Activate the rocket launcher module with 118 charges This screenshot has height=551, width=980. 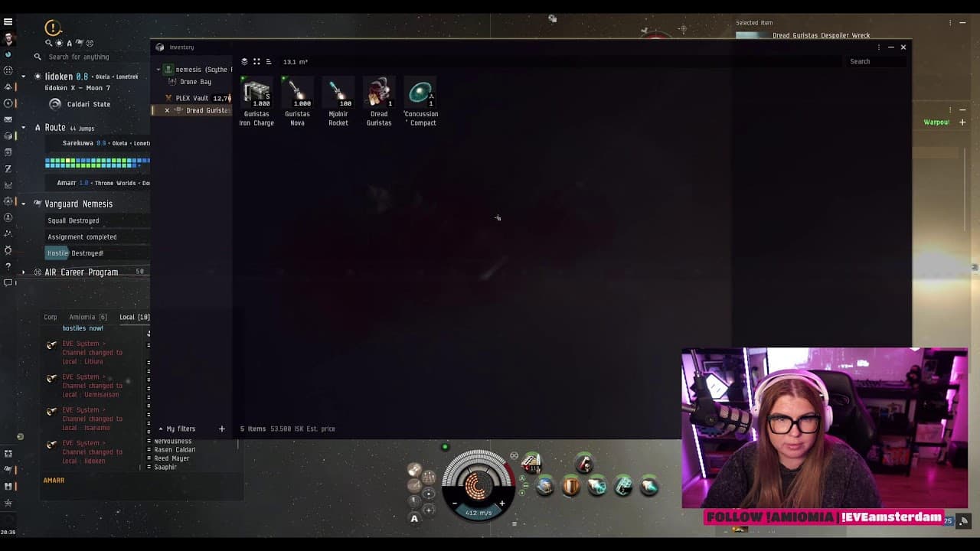pyautogui.click(x=531, y=463)
